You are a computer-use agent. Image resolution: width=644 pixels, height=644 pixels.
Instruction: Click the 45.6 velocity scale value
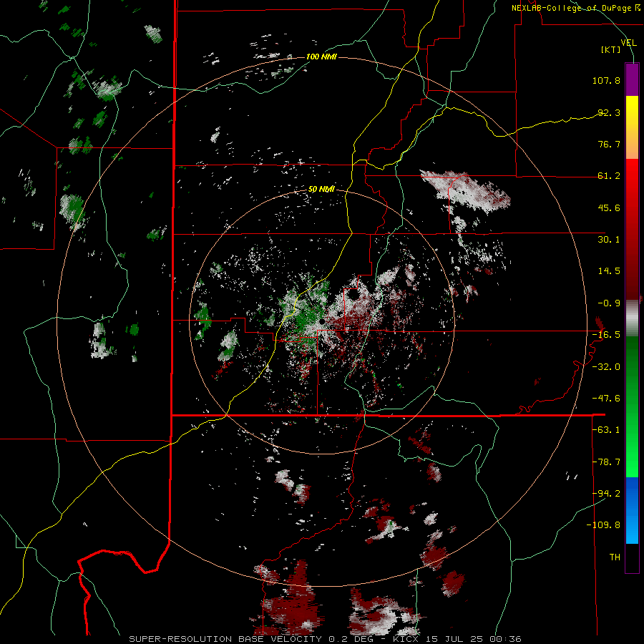[609, 208]
